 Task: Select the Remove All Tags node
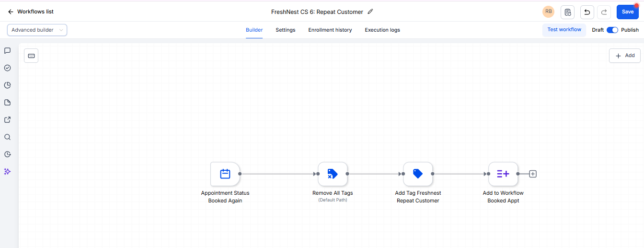click(333, 174)
